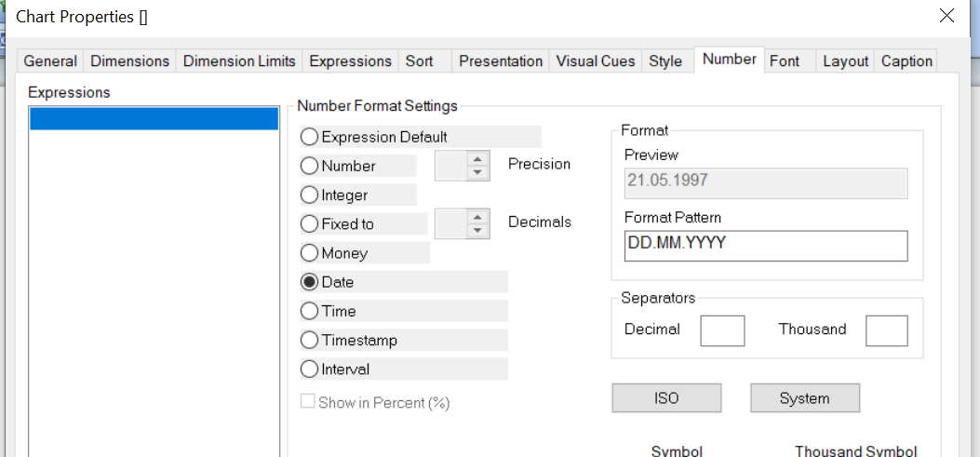Viewport: 980px width, 457px height.
Task: Switch to the Presentation tab
Action: point(501,61)
